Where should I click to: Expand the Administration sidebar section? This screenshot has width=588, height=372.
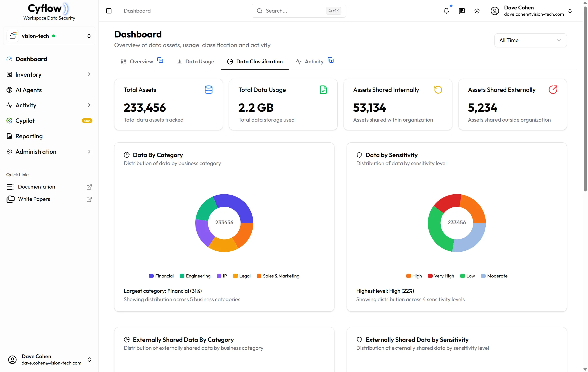click(x=89, y=152)
